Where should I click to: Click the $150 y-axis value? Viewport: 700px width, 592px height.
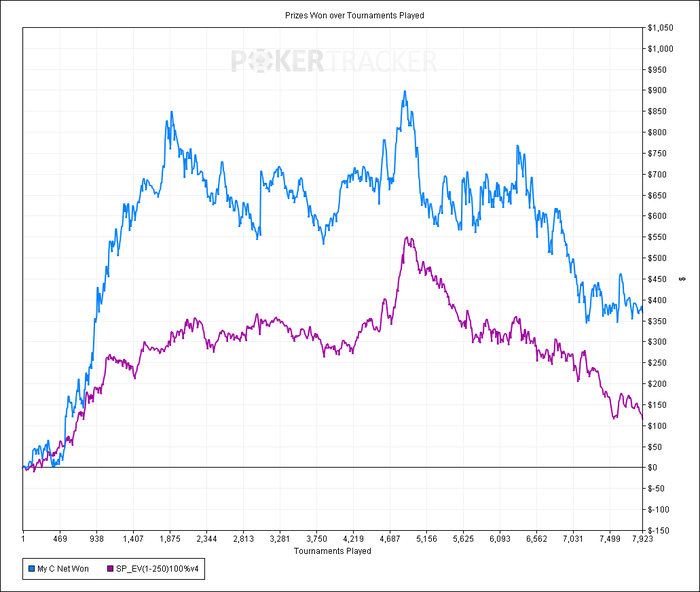point(657,404)
